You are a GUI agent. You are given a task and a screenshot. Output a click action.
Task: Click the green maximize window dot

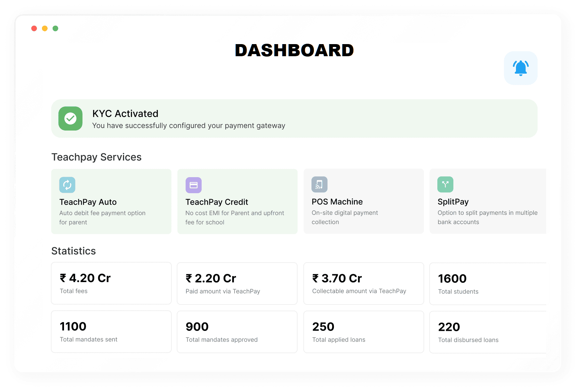55,28
